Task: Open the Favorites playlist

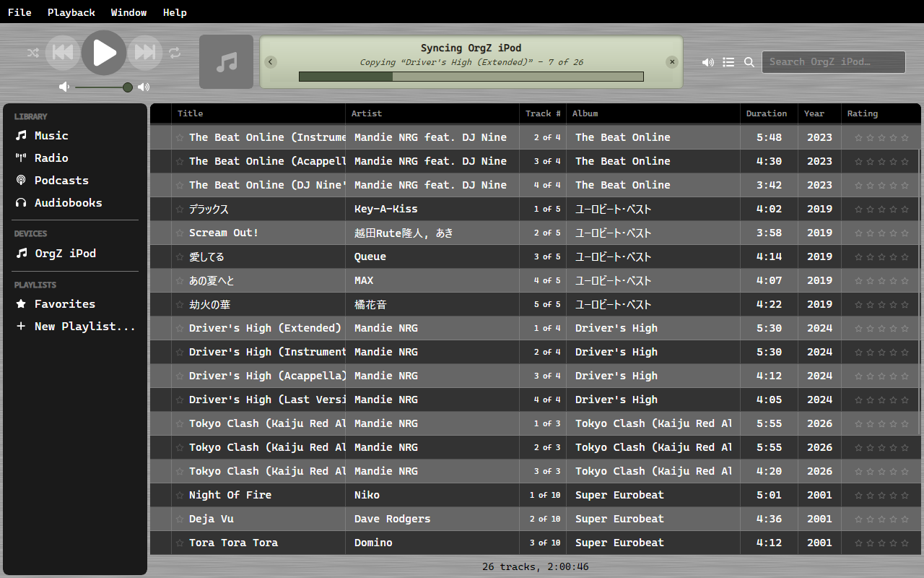Action: [76, 304]
